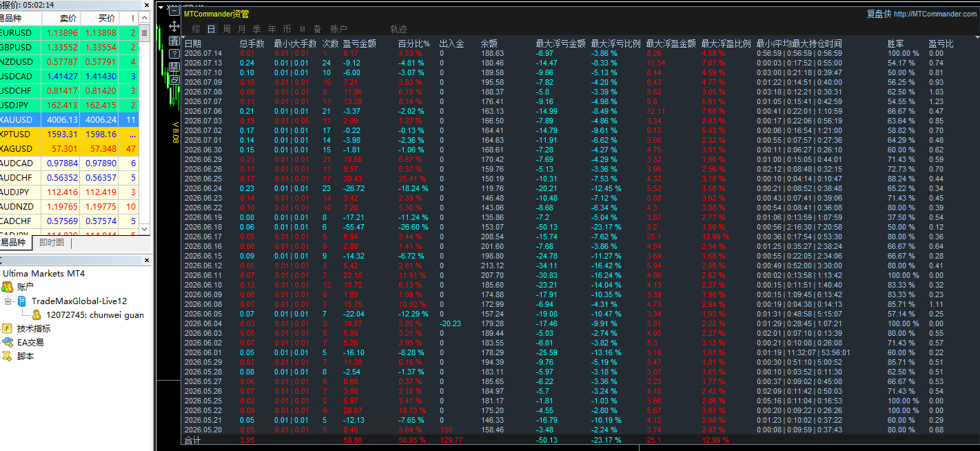Click the 百分比% column header
The width and height of the screenshot is (980, 451).
coord(414,43)
